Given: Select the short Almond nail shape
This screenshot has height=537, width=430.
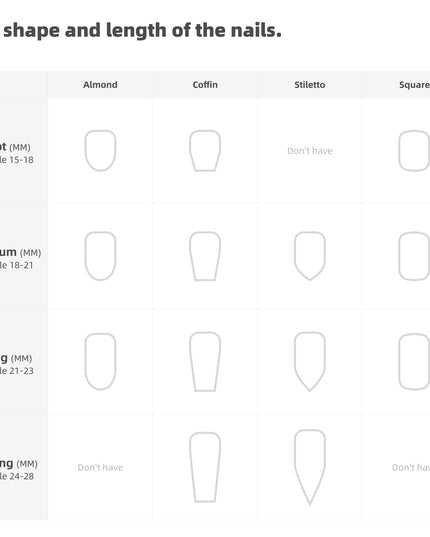Looking at the screenshot, I should [x=100, y=150].
